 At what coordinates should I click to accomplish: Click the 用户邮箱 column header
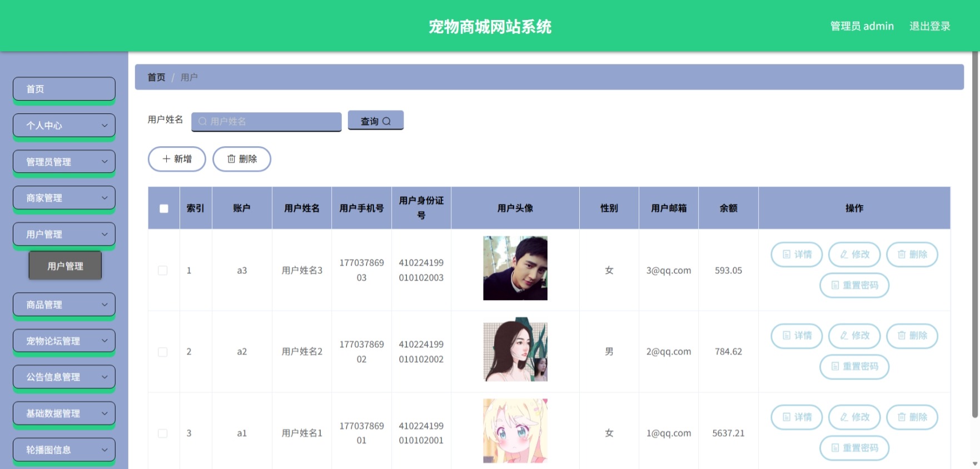(669, 208)
